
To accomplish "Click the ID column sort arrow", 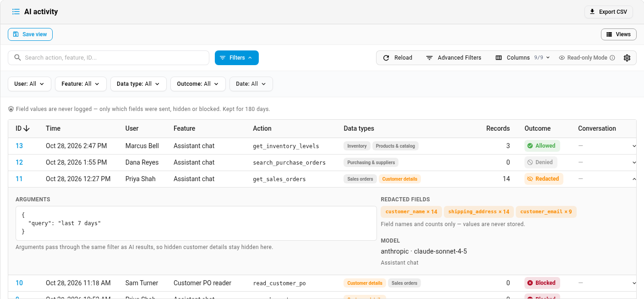I will (x=27, y=128).
